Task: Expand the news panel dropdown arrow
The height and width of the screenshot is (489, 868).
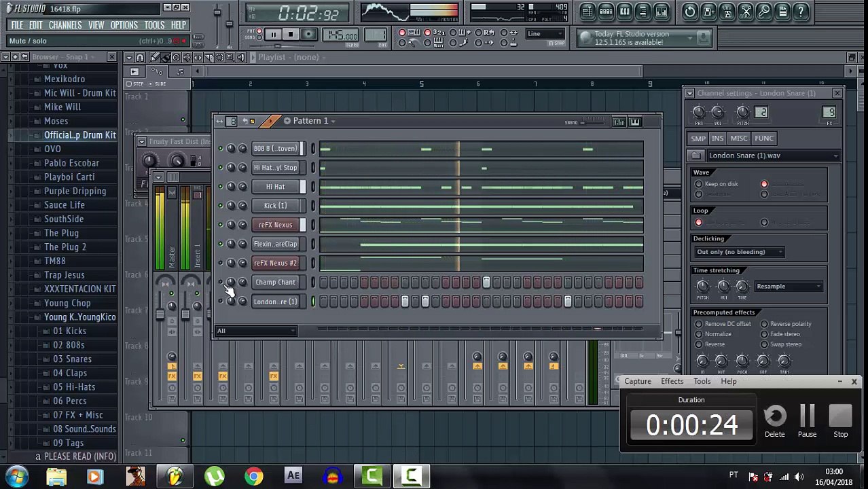Action: point(689,37)
